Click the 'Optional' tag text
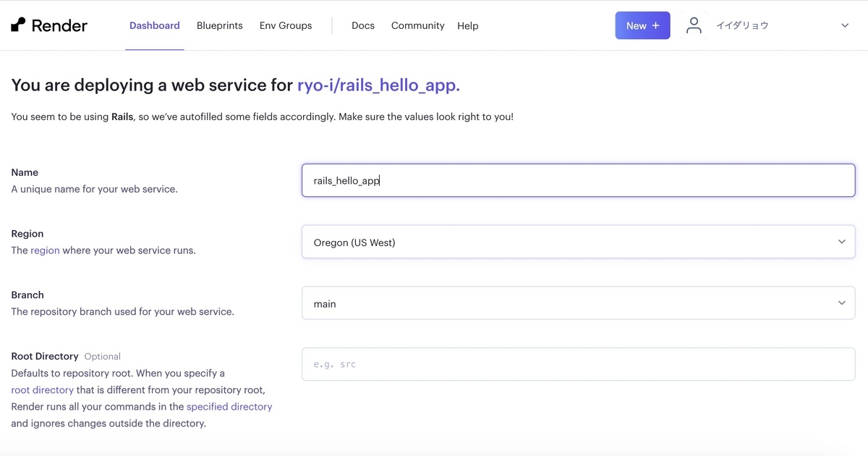The width and height of the screenshot is (868, 456). [x=102, y=357]
